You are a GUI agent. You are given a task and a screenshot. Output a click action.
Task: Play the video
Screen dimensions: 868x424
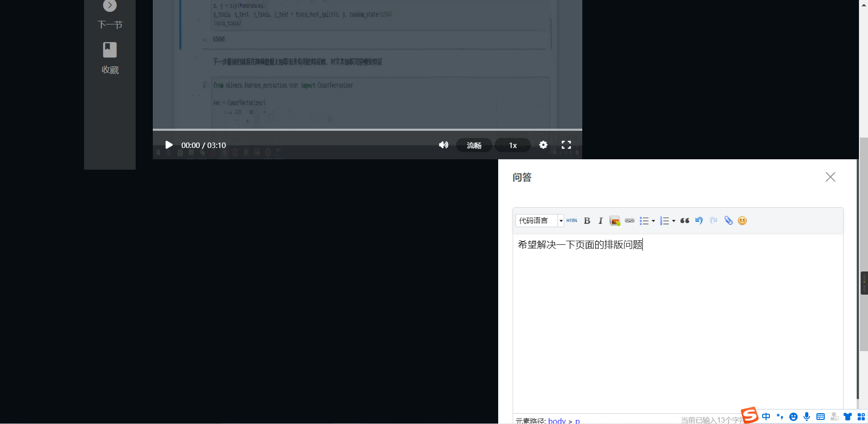(169, 145)
